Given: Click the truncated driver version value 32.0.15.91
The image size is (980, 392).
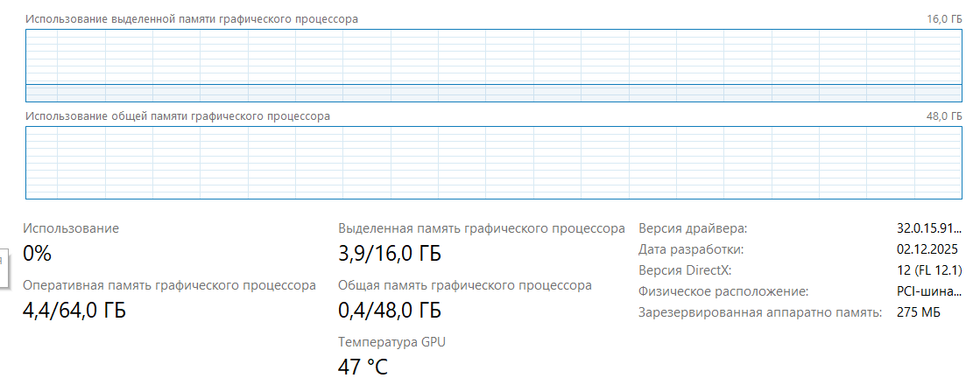Looking at the screenshot, I should pos(928,228).
